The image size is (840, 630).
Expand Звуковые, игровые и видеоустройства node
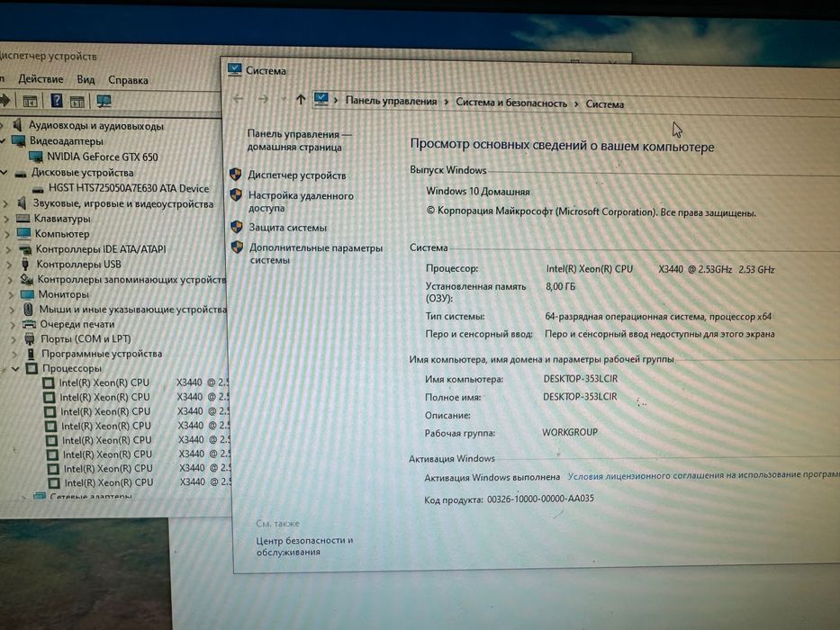tap(6, 203)
